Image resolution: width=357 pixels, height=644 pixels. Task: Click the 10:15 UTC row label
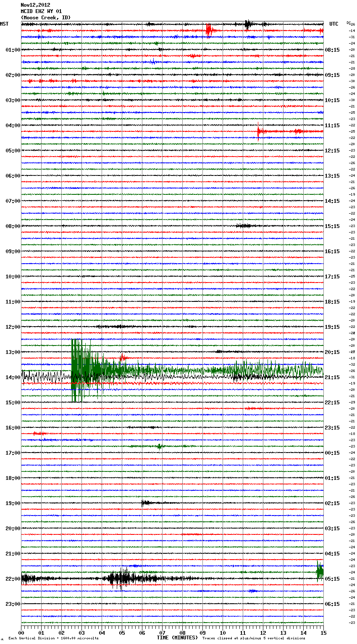tap(332, 100)
